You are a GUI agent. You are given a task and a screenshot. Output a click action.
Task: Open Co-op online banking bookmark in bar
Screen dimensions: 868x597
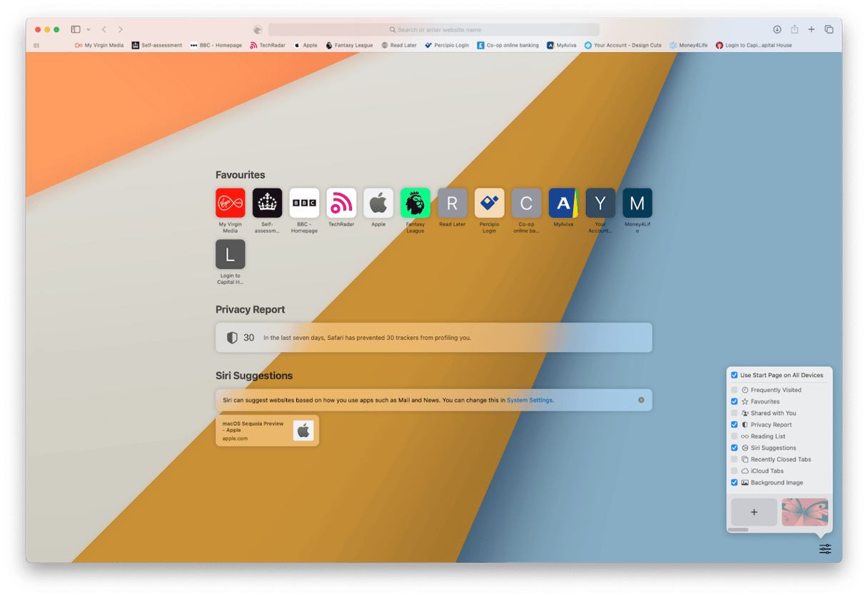508,45
